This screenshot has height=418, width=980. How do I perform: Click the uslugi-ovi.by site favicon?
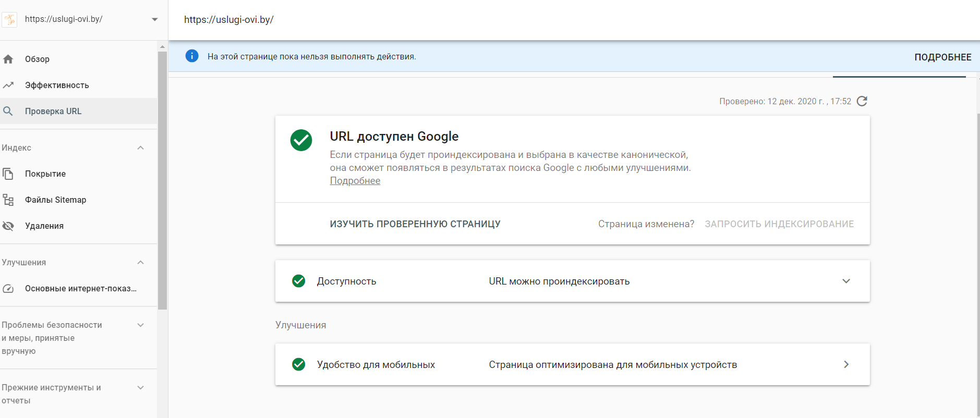pyautogui.click(x=9, y=19)
